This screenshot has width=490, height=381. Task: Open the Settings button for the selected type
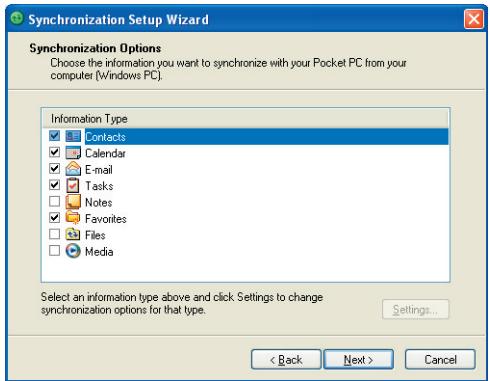[x=416, y=309]
